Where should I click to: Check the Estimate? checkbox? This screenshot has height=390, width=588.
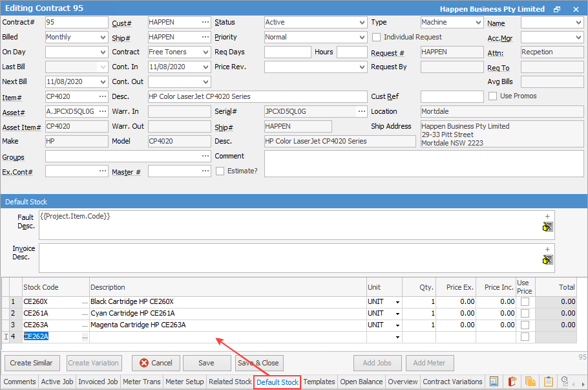tap(220, 171)
